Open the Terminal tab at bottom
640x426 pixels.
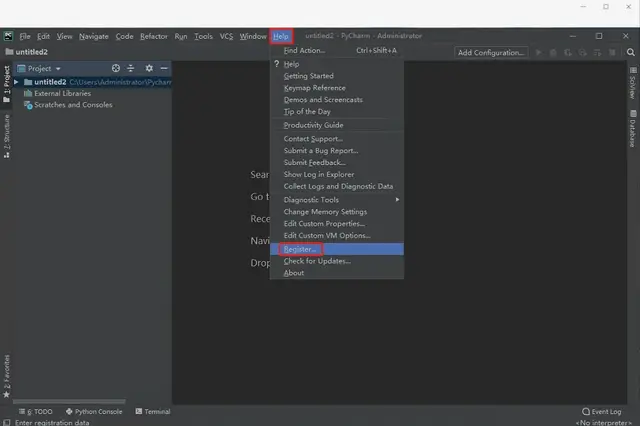pos(152,411)
